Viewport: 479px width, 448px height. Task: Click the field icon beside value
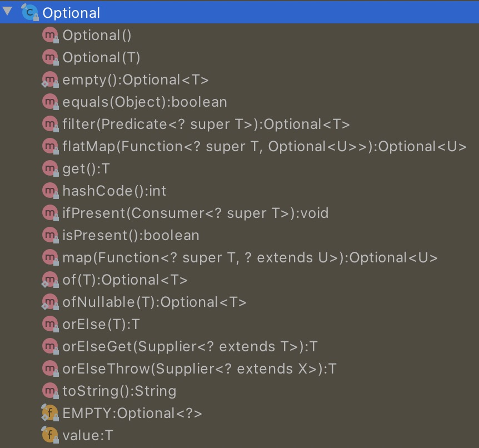[x=51, y=435]
